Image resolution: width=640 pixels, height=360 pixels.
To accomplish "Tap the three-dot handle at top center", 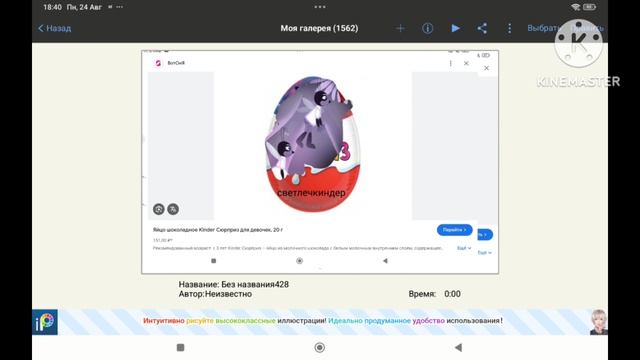I will click(320, 7).
